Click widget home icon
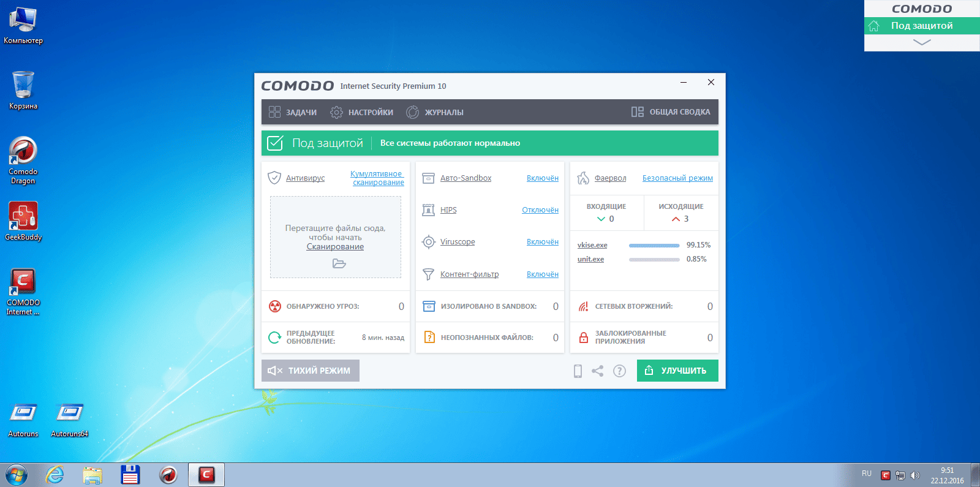 [874, 26]
